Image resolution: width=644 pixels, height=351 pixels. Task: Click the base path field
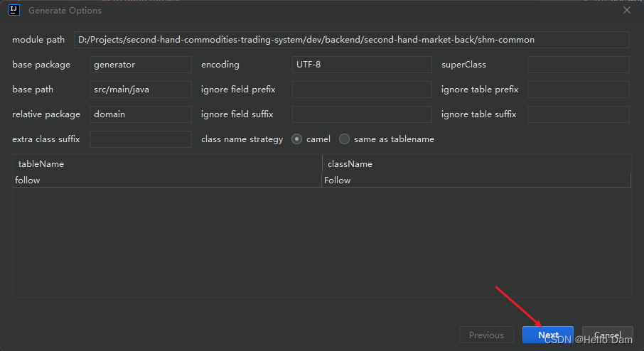[x=141, y=90]
